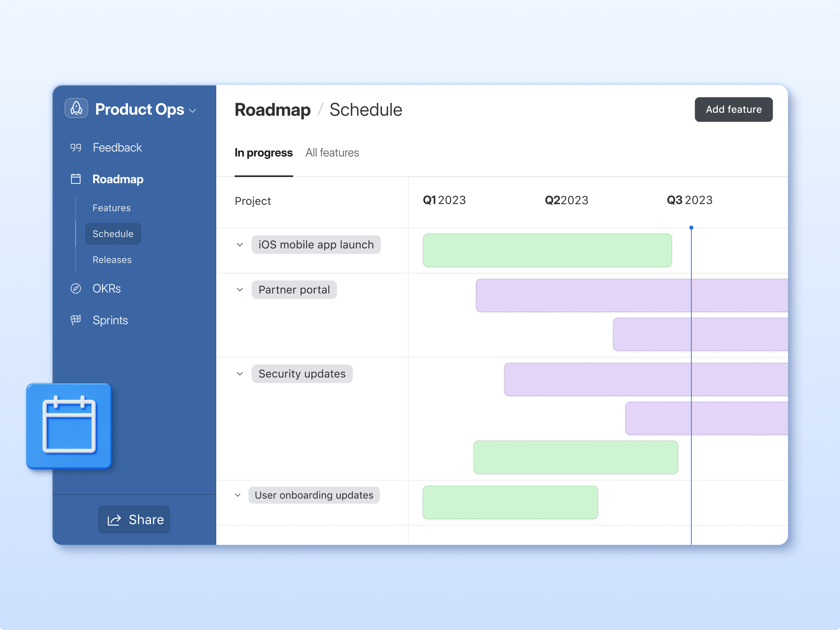
Task: Click the share arrow icon
Action: [114, 519]
